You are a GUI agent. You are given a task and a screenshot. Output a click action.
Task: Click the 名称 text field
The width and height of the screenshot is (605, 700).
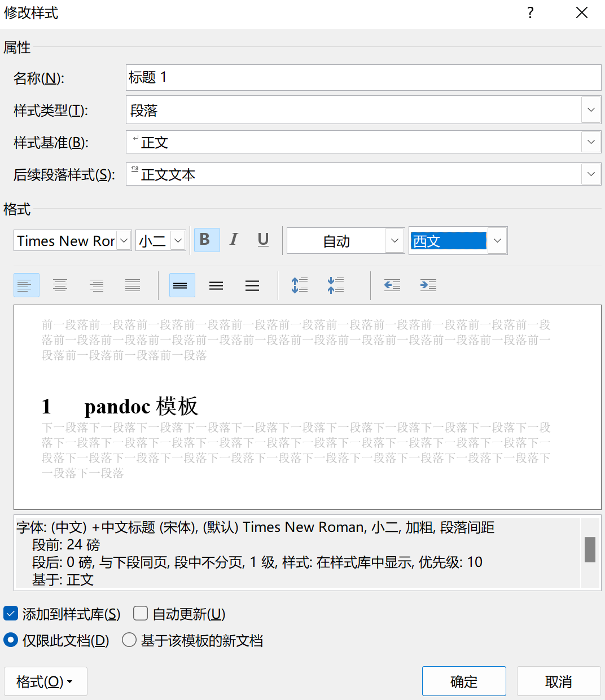[x=363, y=78]
